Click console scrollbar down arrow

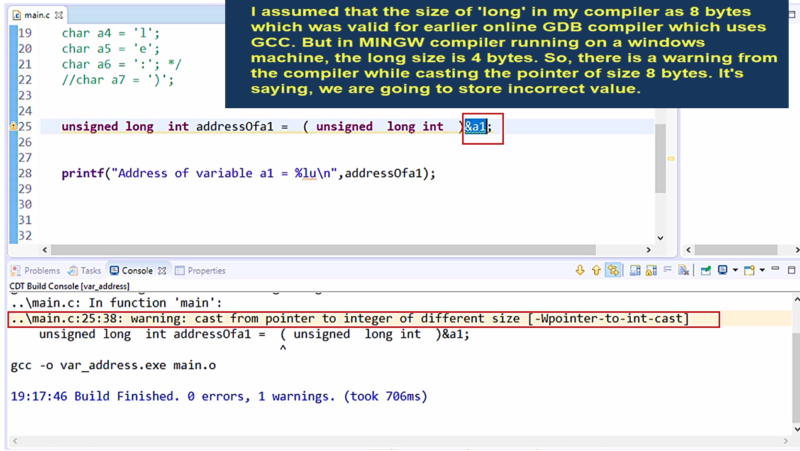pyautogui.click(x=796, y=429)
